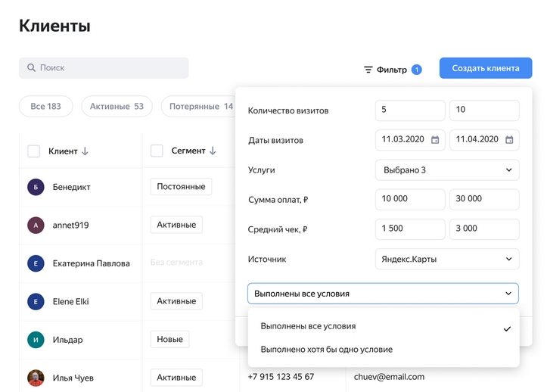Click the Даты визитов label
Screen dimensions: 547x392
[x=275, y=140]
